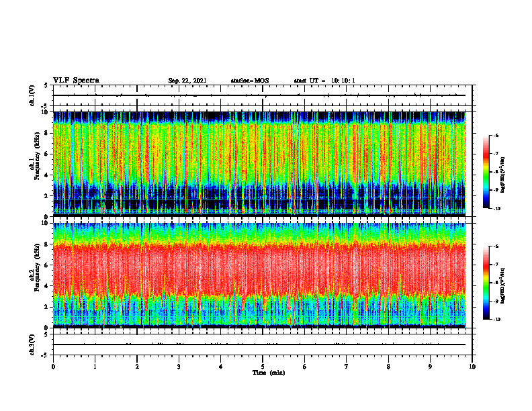Click the ch.2 spectrogram panel
532x411 pixels.
click(259, 275)
